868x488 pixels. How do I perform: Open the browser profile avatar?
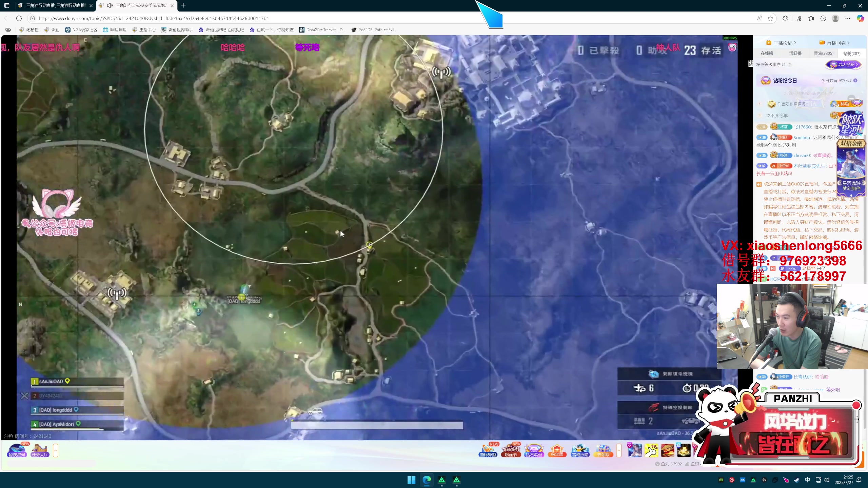pos(835,18)
